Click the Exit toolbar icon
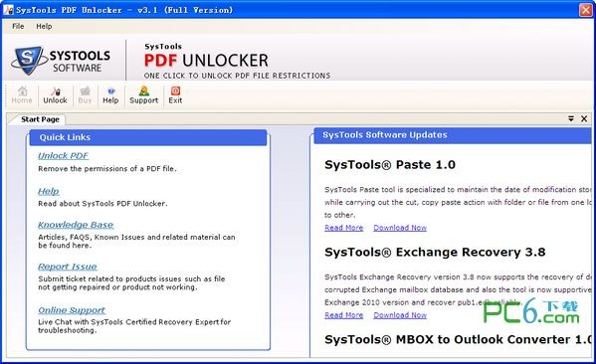The image size is (596, 364). click(175, 95)
